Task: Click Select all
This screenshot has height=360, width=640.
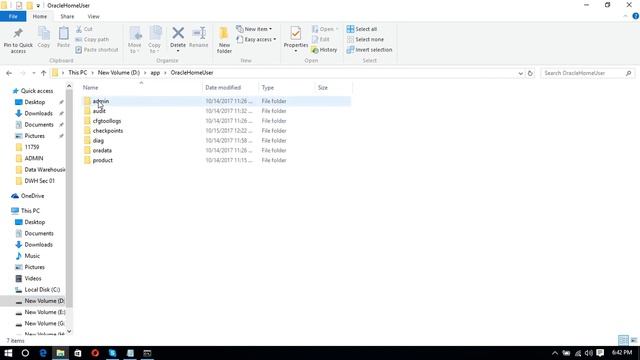Action: pos(362,29)
